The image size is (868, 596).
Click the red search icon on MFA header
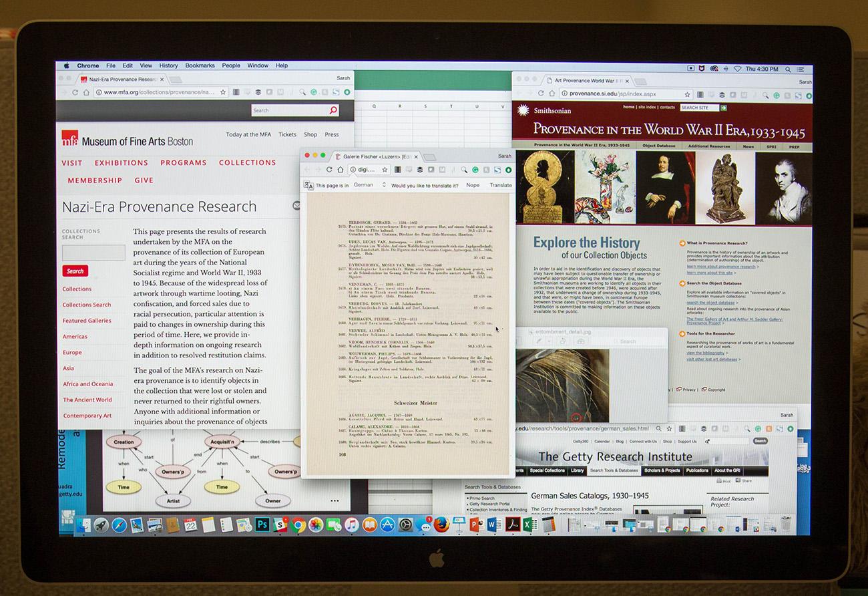point(333,110)
